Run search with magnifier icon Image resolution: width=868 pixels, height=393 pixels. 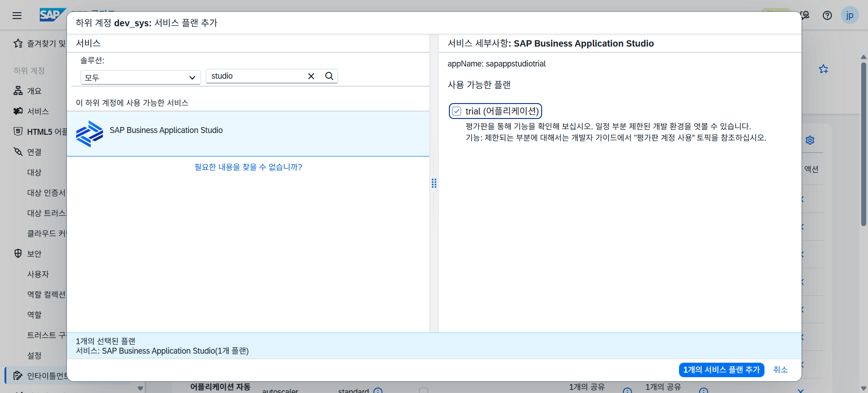(329, 76)
